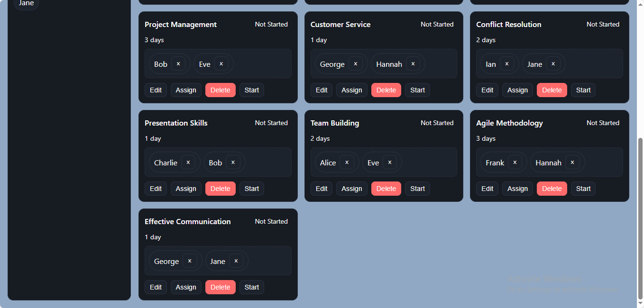This screenshot has width=644, height=308.
Task: Click Not Started status on Agile Methodology
Action: coord(603,123)
